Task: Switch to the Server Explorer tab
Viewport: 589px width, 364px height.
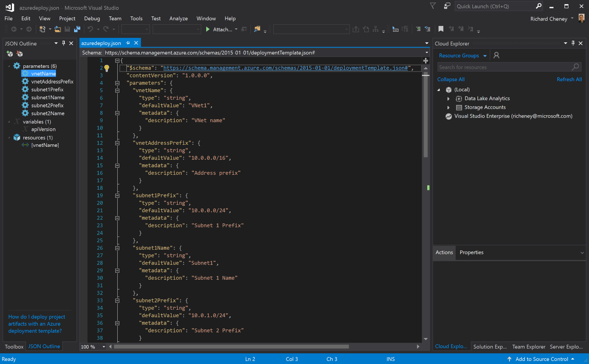Action: pos(566,347)
